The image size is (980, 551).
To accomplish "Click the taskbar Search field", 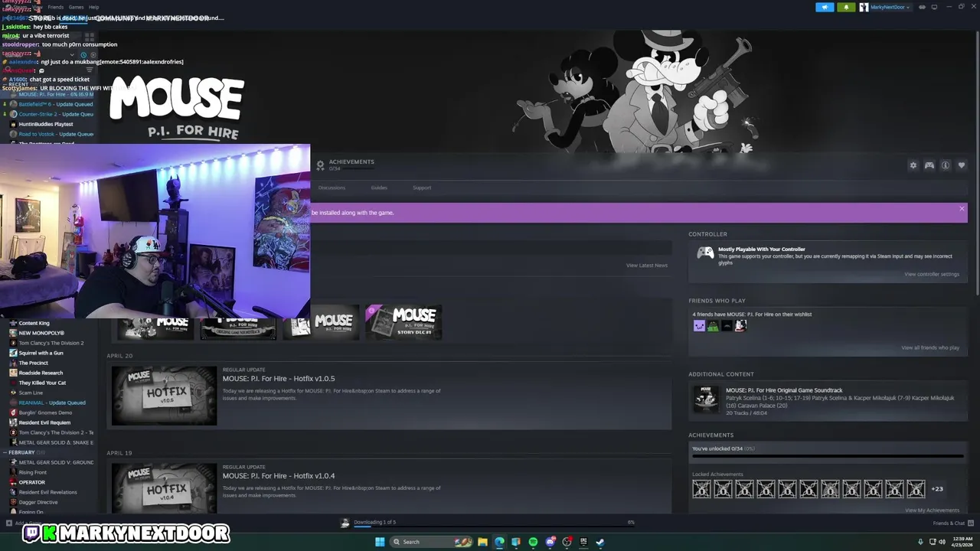I will coord(433,542).
